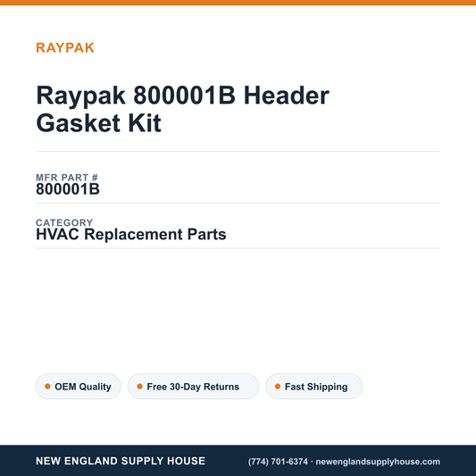Open the newenglandsupplyhouse.com link

pyautogui.click(x=378, y=462)
